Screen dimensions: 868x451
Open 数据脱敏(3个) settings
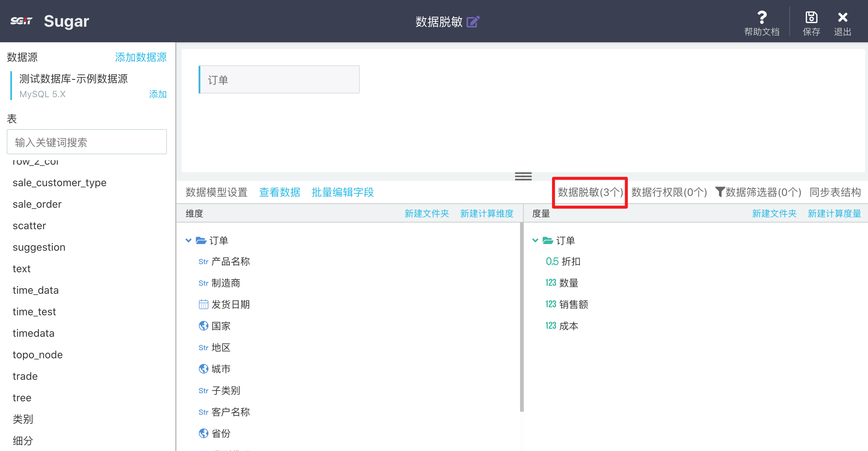590,192
